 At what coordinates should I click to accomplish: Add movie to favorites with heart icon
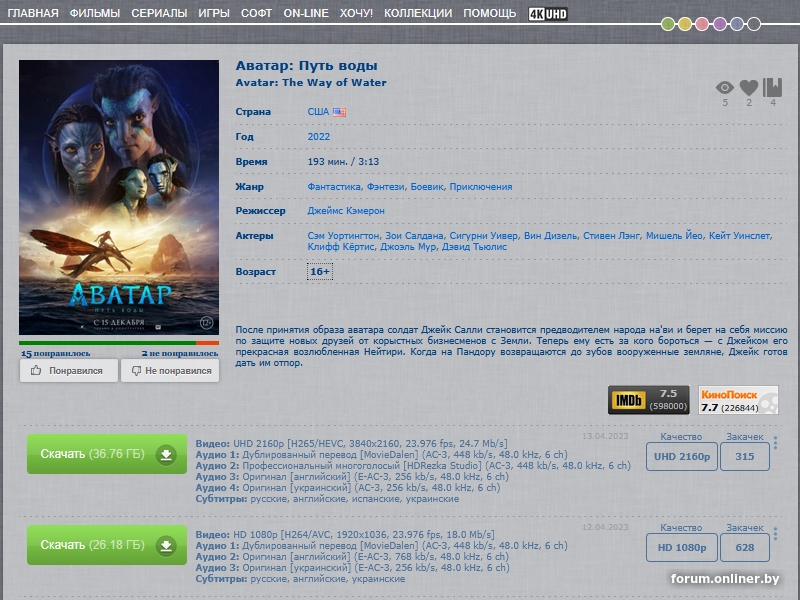(x=748, y=88)
